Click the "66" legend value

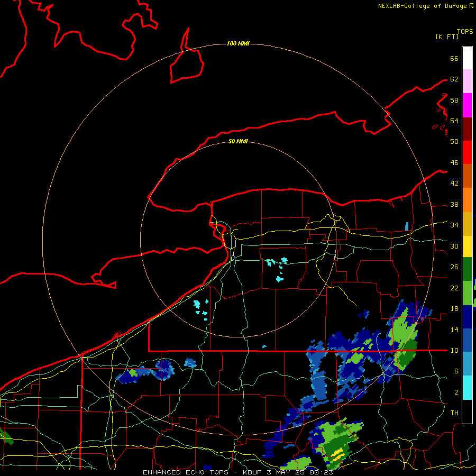454,59
